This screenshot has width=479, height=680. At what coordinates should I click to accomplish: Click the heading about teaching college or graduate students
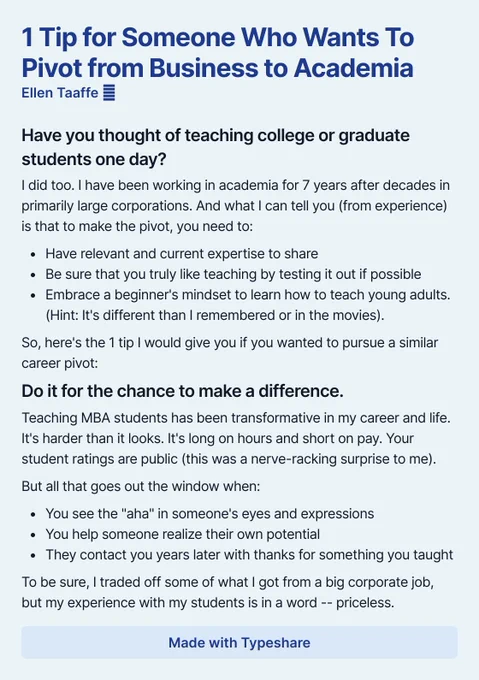tap(215, 147)
